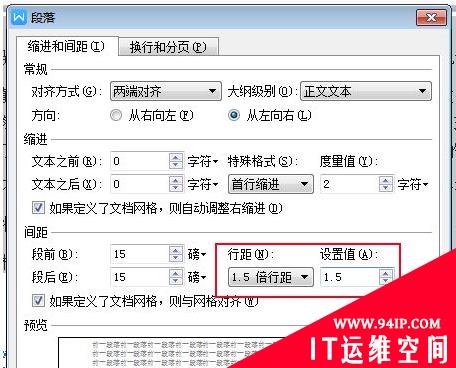Viewport: 456px width, 368px height.
Task: Switch to the 缩进和间距 tab
Action: pos(67,46)
